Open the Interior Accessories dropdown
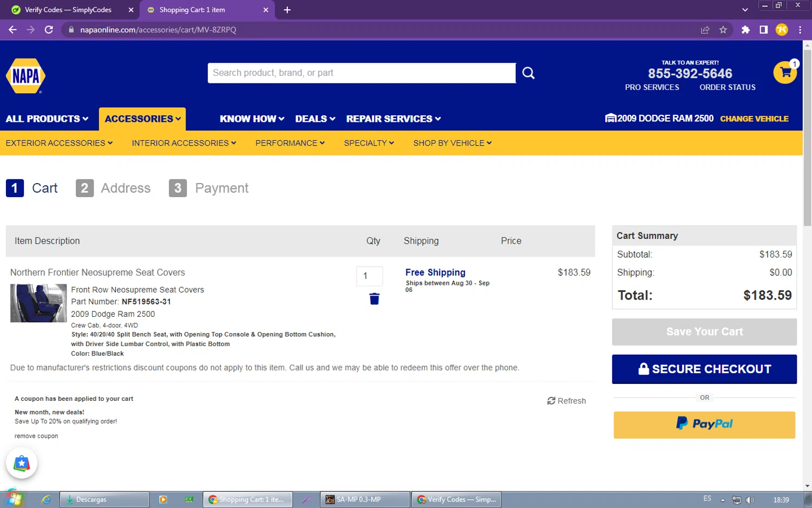The width and height of the screenshot is (812, 508). [184, 143]
